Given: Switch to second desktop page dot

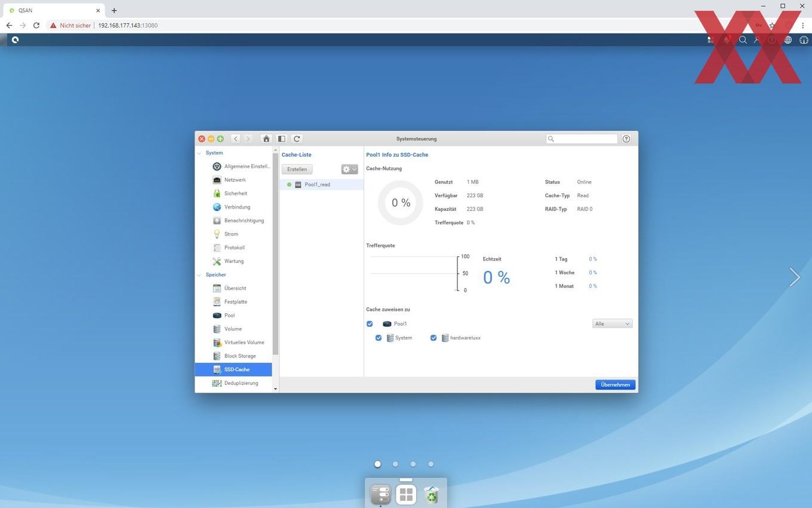Looking at the screenshot, I should click(x=395, y=464).
